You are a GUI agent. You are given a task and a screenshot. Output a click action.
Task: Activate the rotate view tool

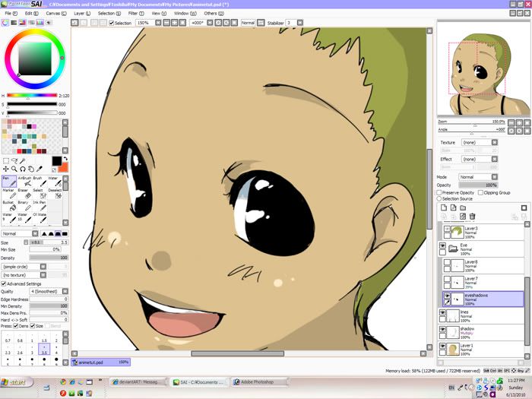click(22, 169)
